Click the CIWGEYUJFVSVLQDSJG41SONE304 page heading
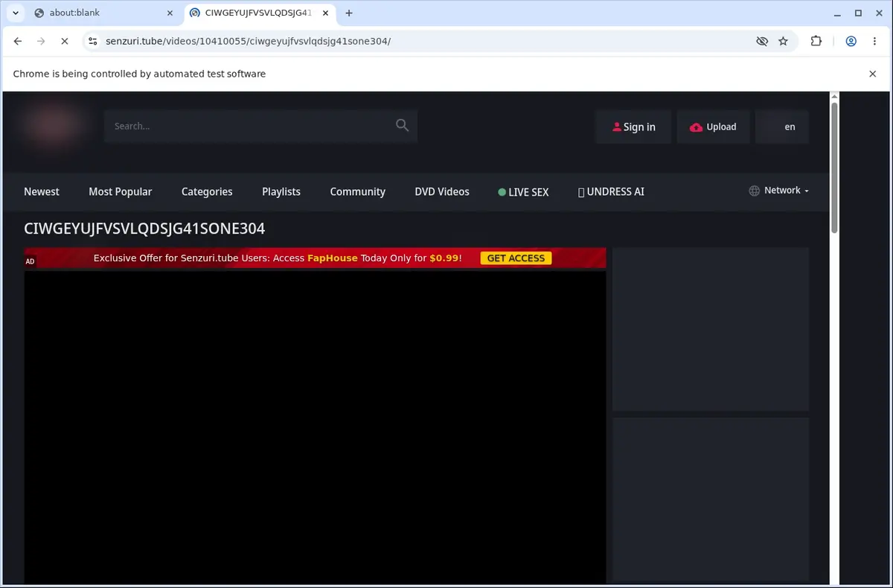 (144, 229)
